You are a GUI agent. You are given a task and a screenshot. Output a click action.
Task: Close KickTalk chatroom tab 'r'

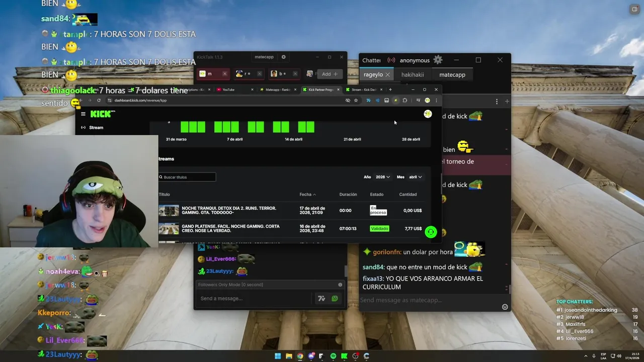pyautogui.click(x=260, y=74)
